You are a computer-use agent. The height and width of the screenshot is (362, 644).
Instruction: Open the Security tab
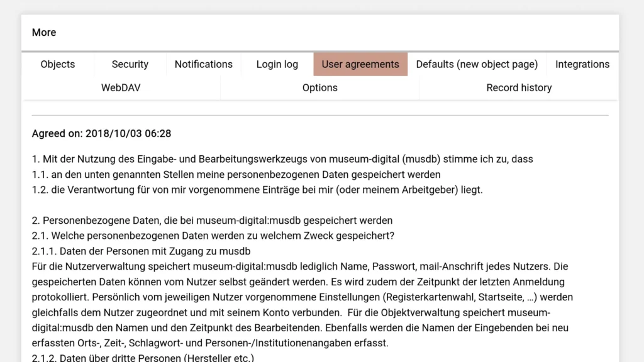[x=130, y=64]
